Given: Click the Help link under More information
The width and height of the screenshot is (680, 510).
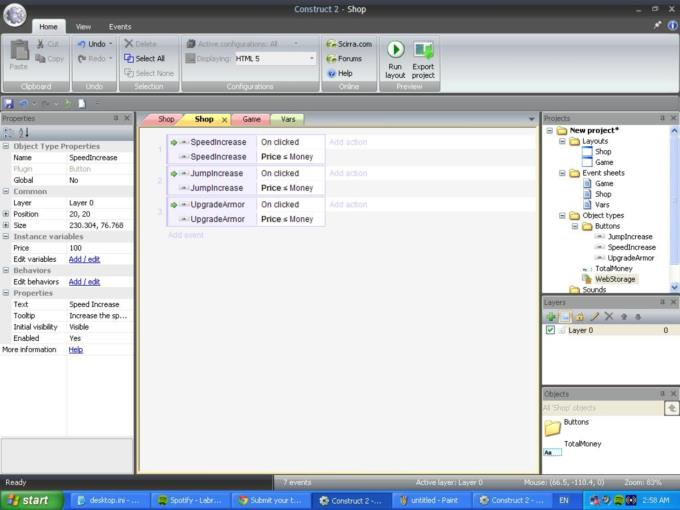Looking at the screenshot, I should tap(75, 350).
